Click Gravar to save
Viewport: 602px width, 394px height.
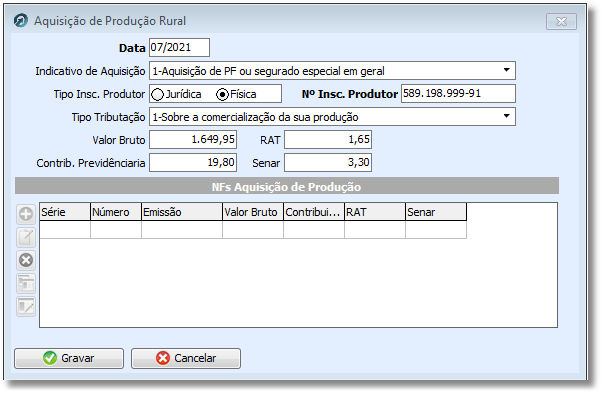point(69,358)
